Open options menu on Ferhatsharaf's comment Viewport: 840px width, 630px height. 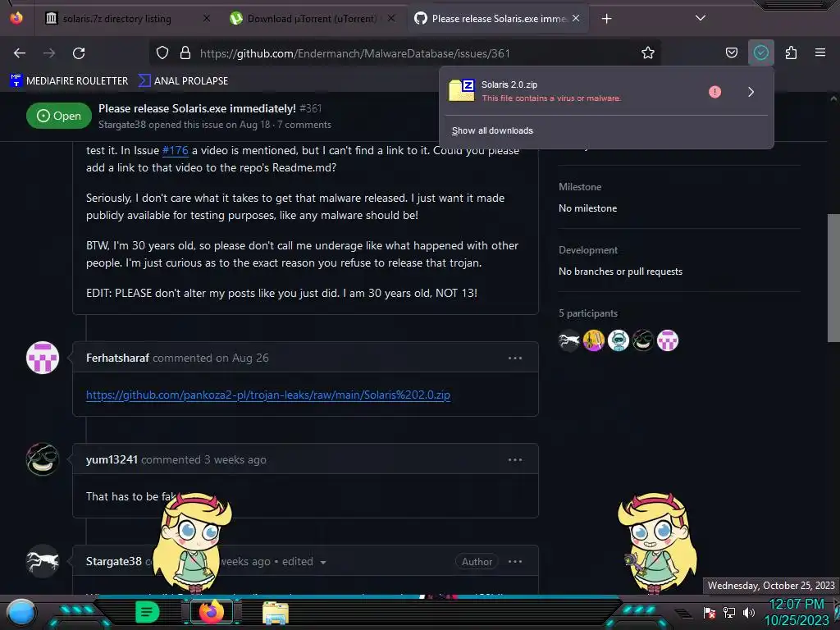pyautogui.click(x=515, y=358)
